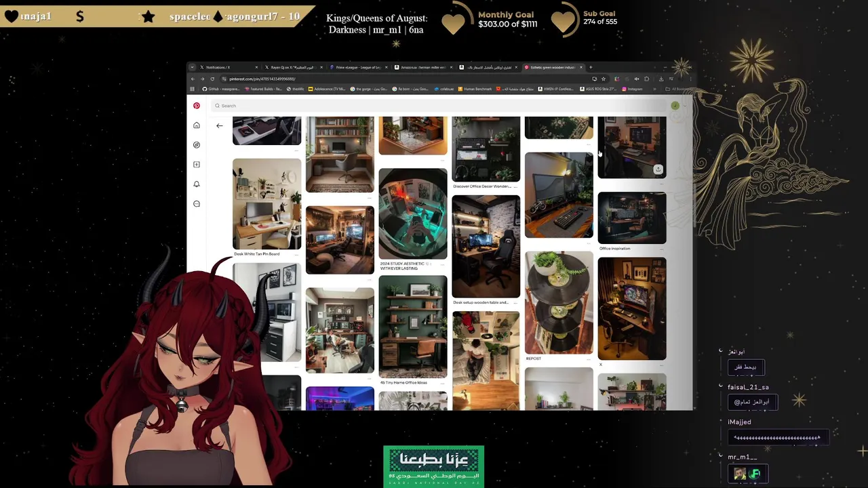
Task: Click the Pinterest Search field
Action: pos(437,106)
